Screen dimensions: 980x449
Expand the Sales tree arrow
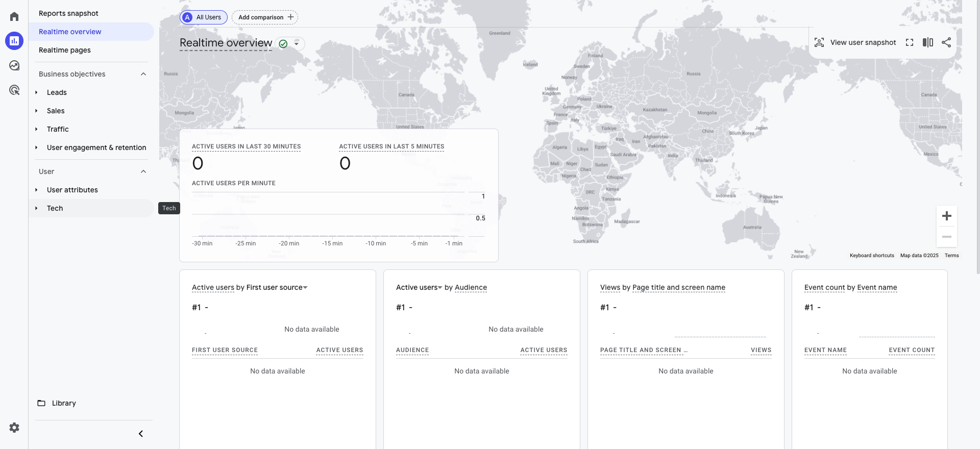36,111
